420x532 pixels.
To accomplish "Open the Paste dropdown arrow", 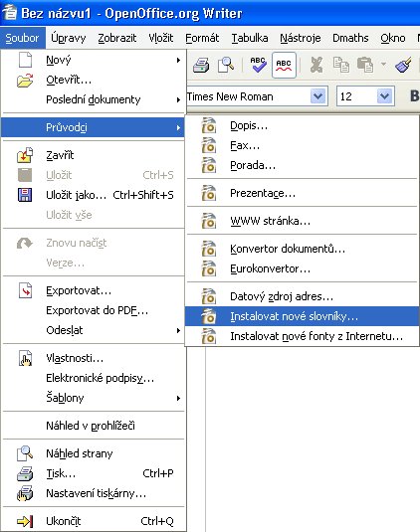I will (383, 64).
